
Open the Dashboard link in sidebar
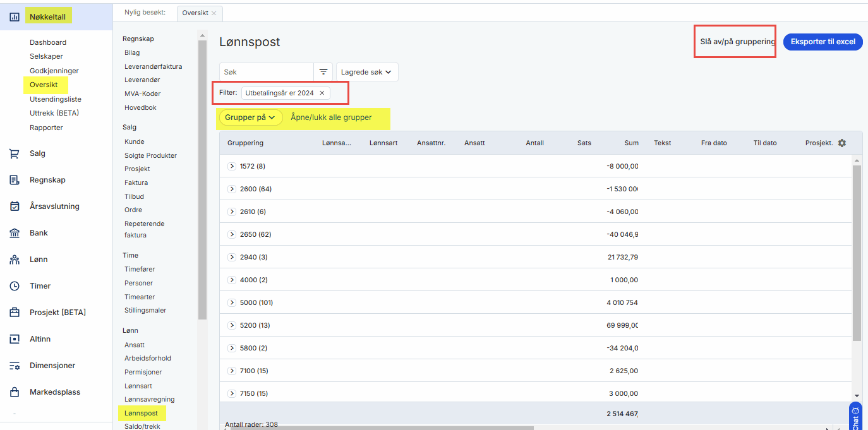(x=48, y=42)
